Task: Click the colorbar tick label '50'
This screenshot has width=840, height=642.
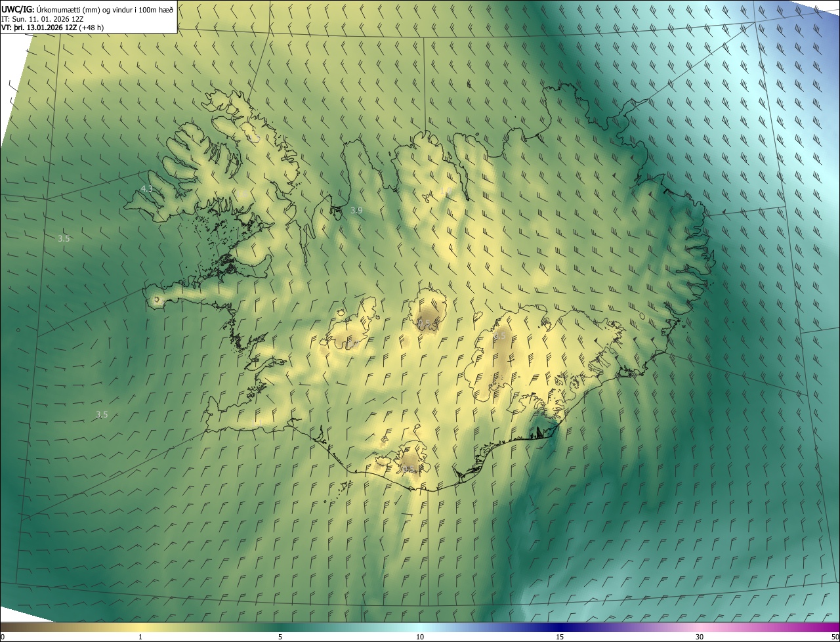Action: point(835,637)
